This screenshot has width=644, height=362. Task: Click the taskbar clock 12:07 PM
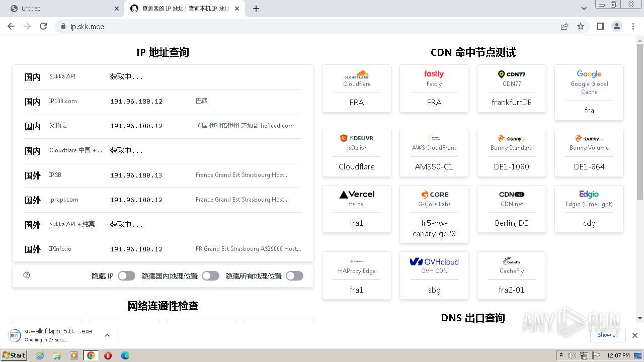[x=619, y=355]
